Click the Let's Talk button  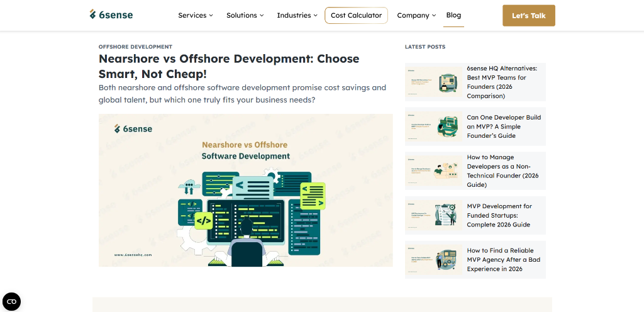(x=528, y=16)
